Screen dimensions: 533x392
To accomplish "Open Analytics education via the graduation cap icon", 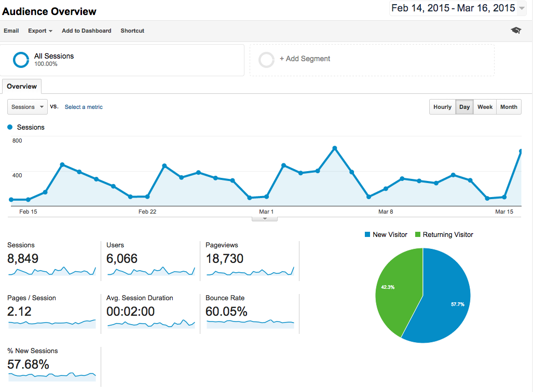I will (515, 31).
